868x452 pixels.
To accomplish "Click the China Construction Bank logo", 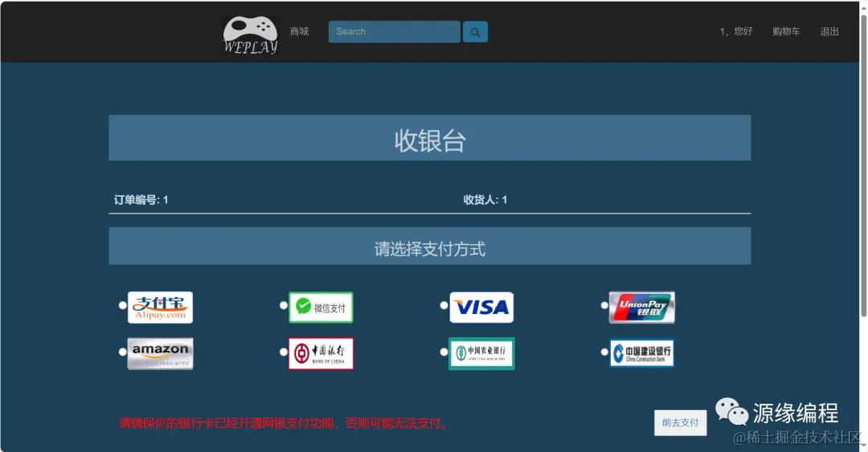I will [x=641, y=353].
